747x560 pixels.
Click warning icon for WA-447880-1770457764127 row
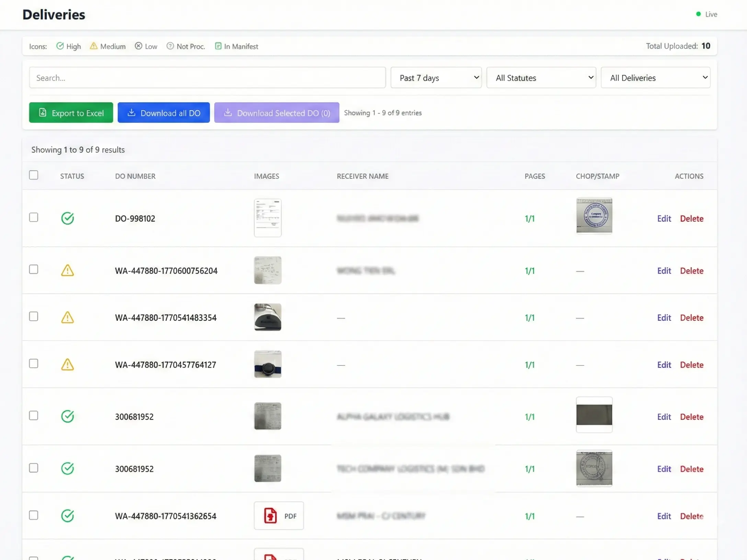point(68,364)
